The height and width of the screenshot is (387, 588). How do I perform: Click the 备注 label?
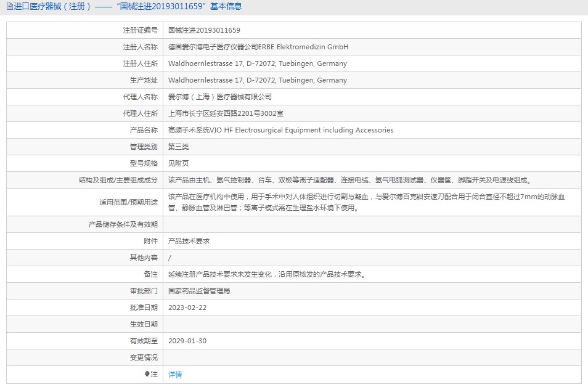click(151, 274)
